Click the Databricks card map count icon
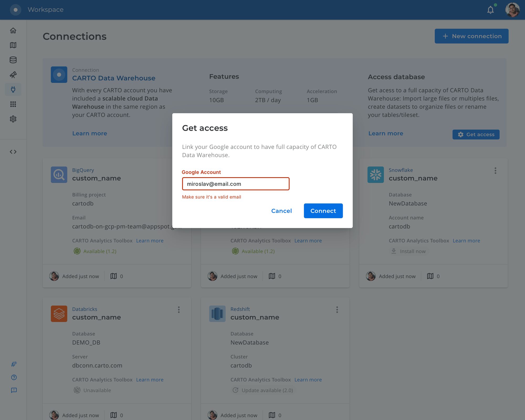Viewport: 525px width, 420px height. pos(113,415)
